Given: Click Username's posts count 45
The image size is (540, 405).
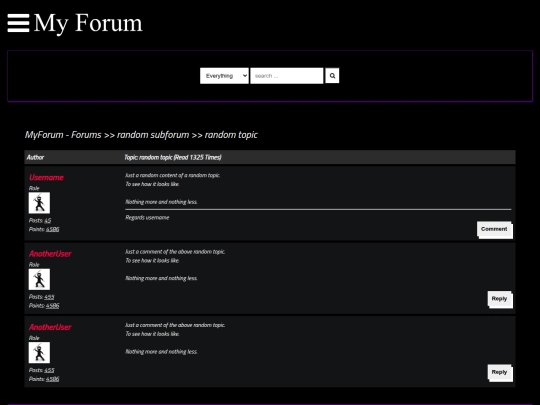Looking at the screenshot, I should click(x=48, y=220).
